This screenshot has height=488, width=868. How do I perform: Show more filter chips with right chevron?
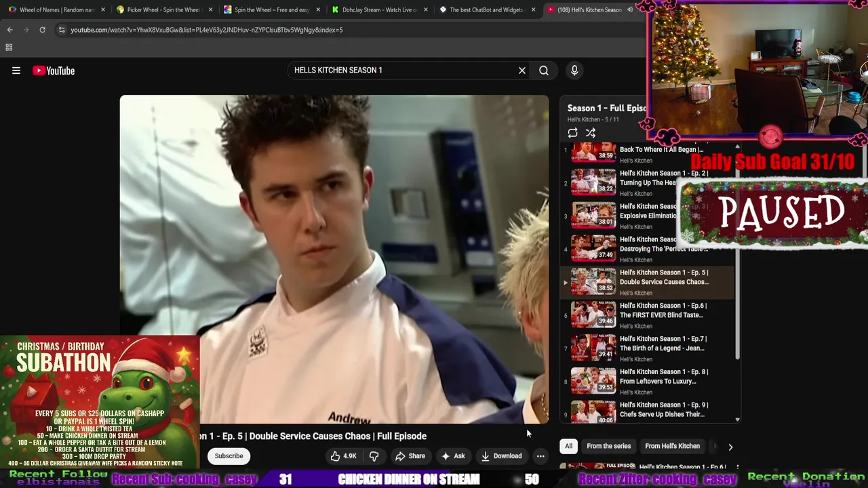click(x=730, y=447)
